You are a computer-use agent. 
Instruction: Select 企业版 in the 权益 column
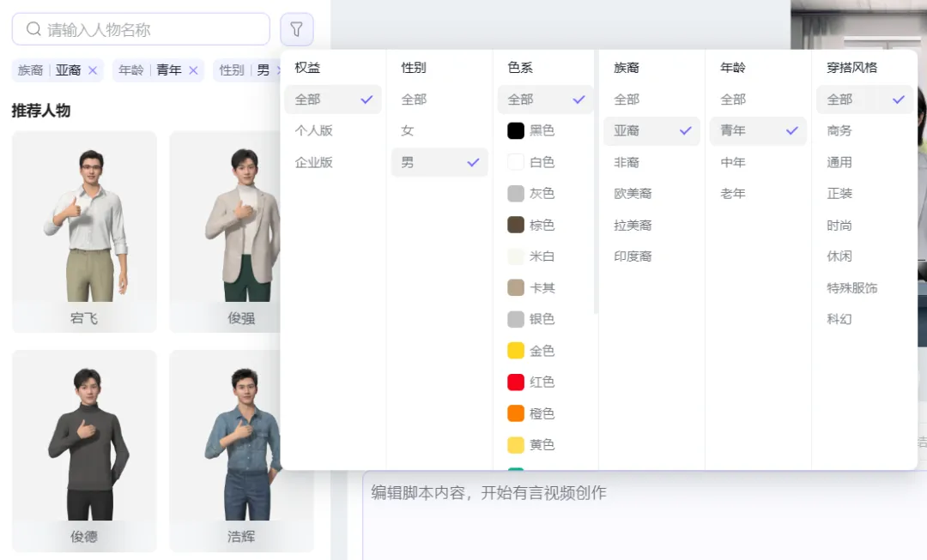click(x=314, y=162)
